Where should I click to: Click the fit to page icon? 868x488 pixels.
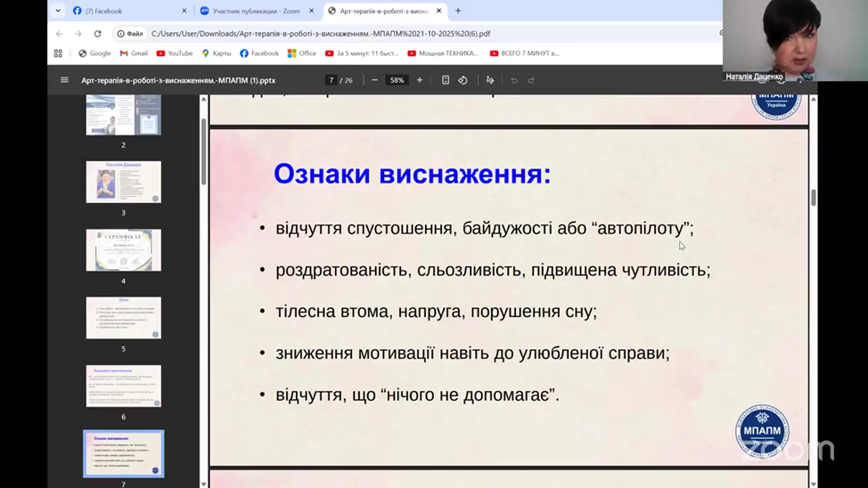pyautogui.click(x=446, y=80)
